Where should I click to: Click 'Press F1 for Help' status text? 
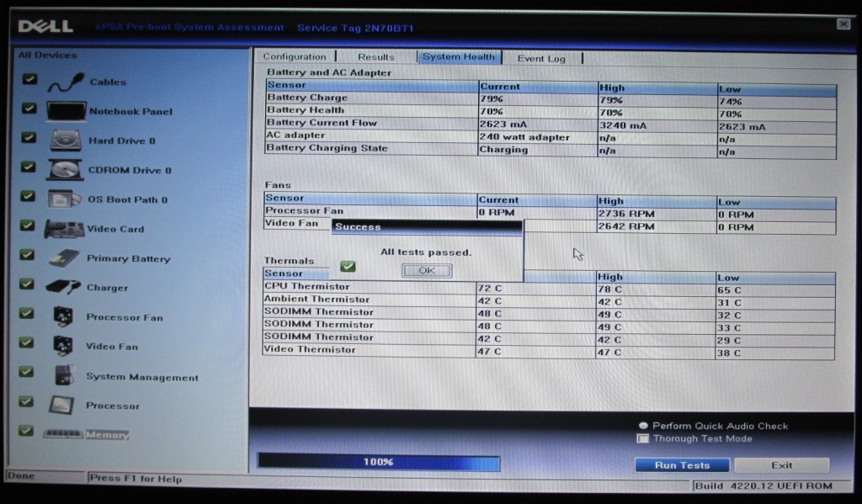(136, 479)
